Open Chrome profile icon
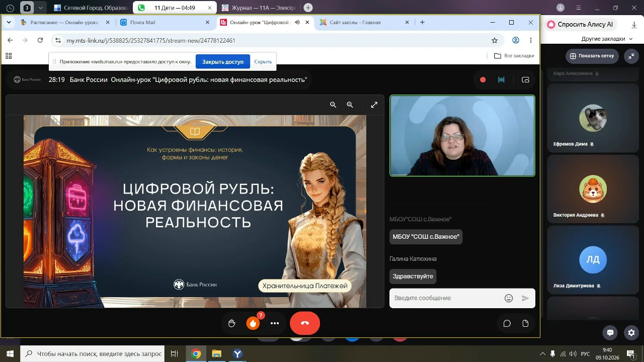Screen dimensions: 644x362 tap(516, 40)
